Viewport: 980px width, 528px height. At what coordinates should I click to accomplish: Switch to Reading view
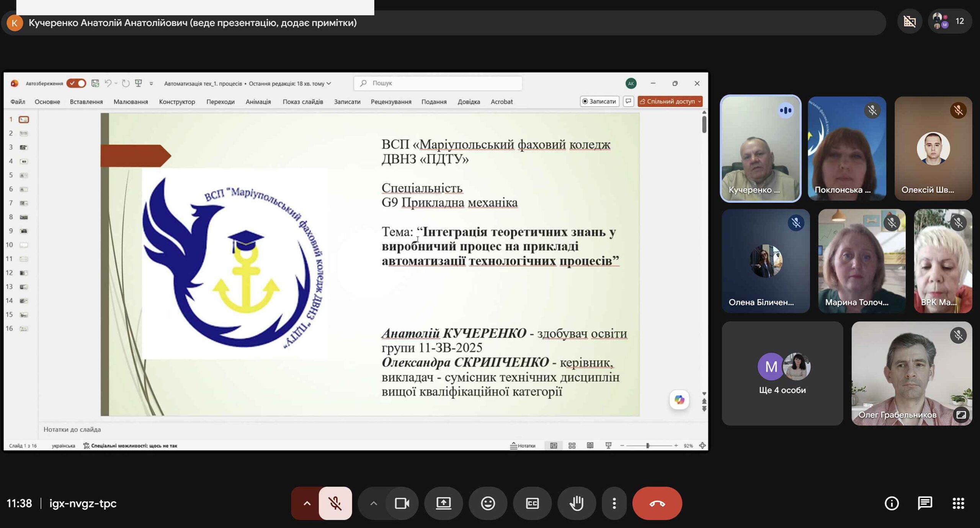[x=590, y=446]
